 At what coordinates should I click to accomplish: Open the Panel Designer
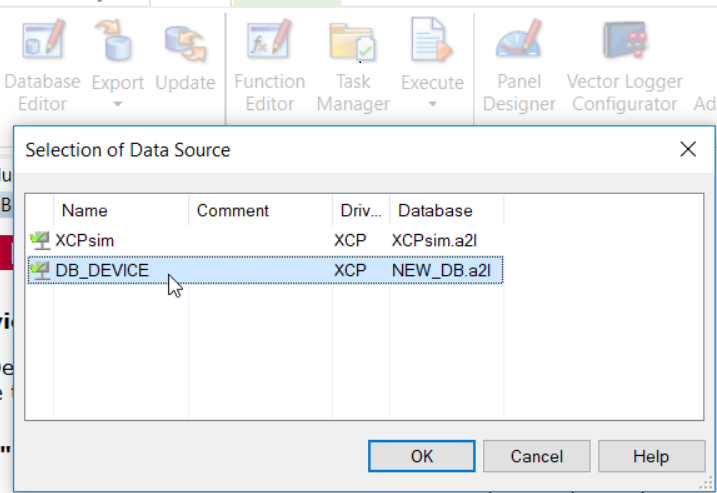point(519,65)
